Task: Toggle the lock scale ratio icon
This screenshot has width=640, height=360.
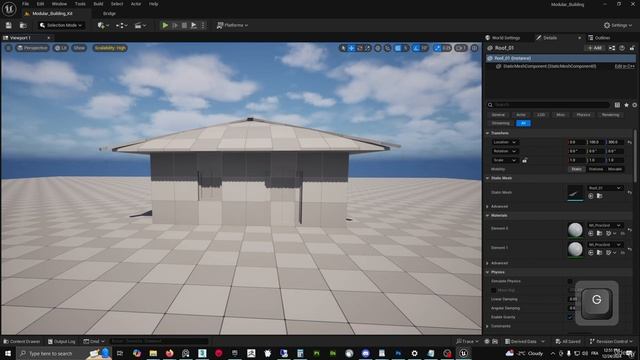Action: tap(524, 160)
